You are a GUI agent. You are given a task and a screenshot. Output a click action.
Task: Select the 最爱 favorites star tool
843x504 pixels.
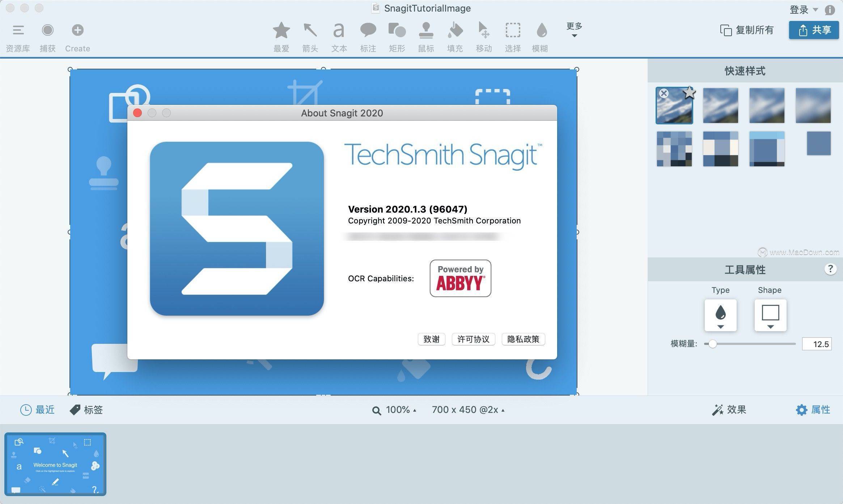281,37
